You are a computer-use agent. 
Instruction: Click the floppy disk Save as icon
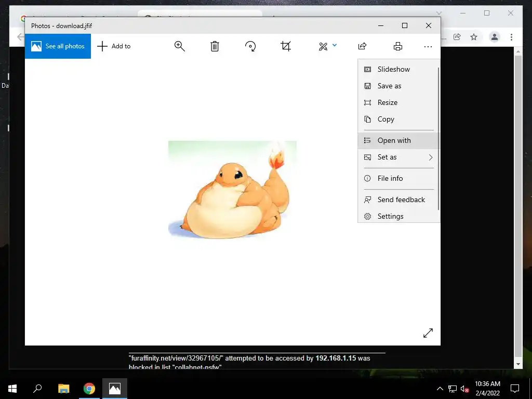coord(367,86)
